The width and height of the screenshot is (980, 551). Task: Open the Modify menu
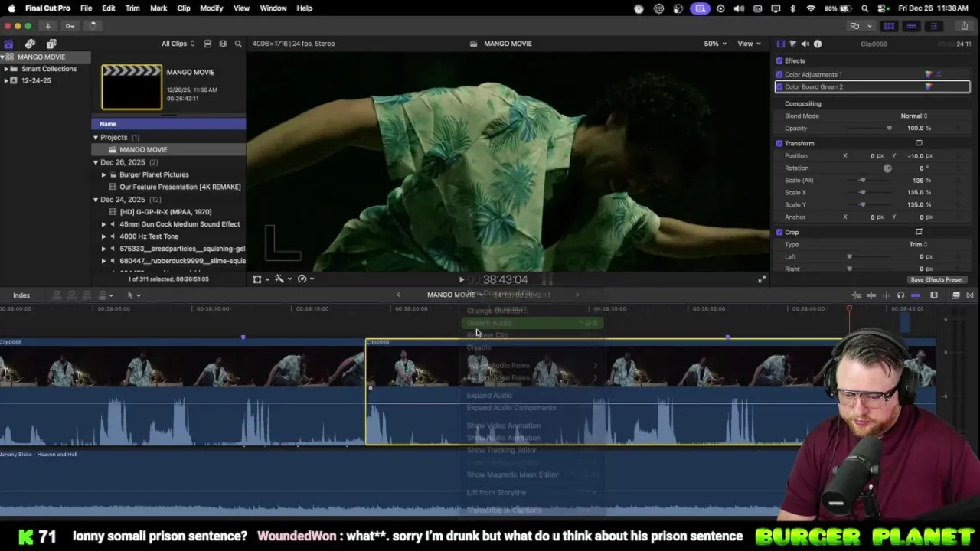(211, 8)
